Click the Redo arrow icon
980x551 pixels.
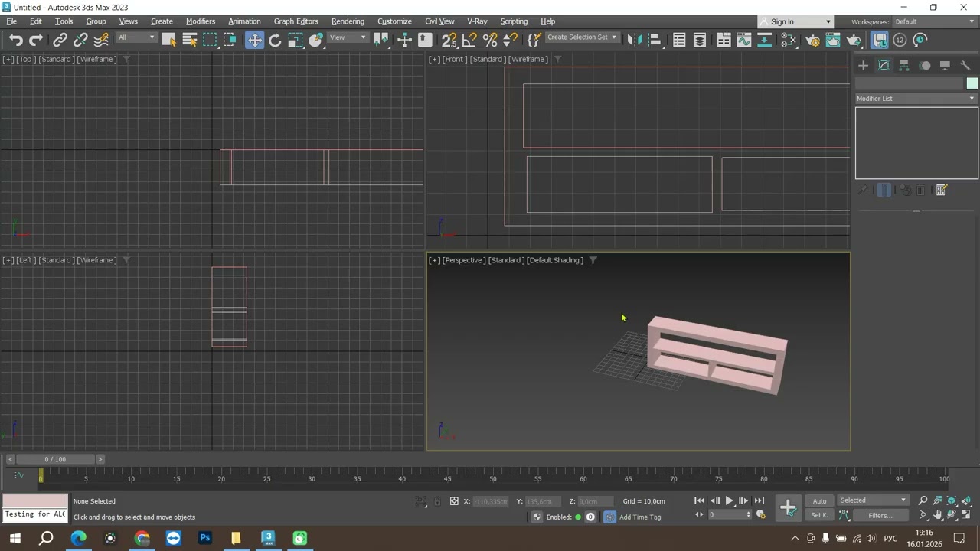(35, 40)
